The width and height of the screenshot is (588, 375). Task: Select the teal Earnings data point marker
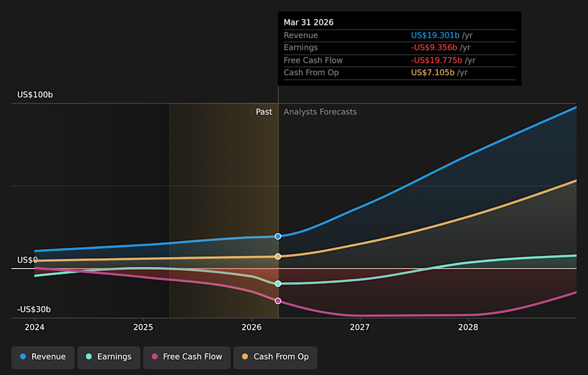click(x=278, y=284)
